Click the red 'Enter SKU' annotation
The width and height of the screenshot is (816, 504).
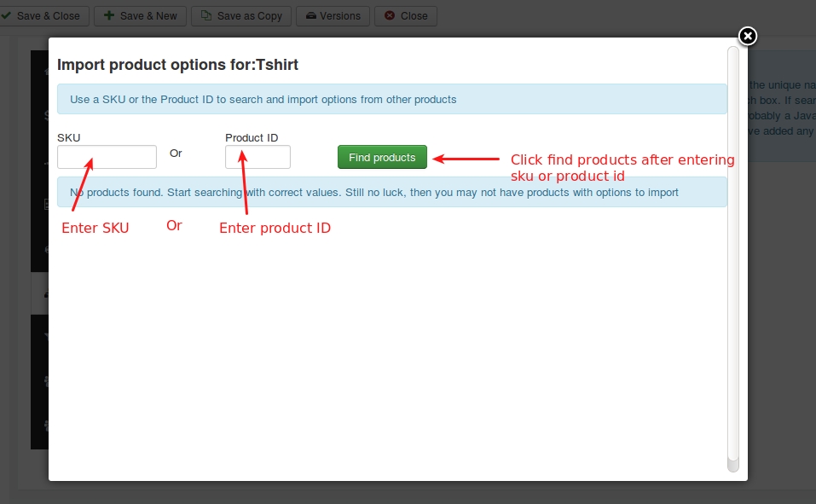[x=95, y=229]
